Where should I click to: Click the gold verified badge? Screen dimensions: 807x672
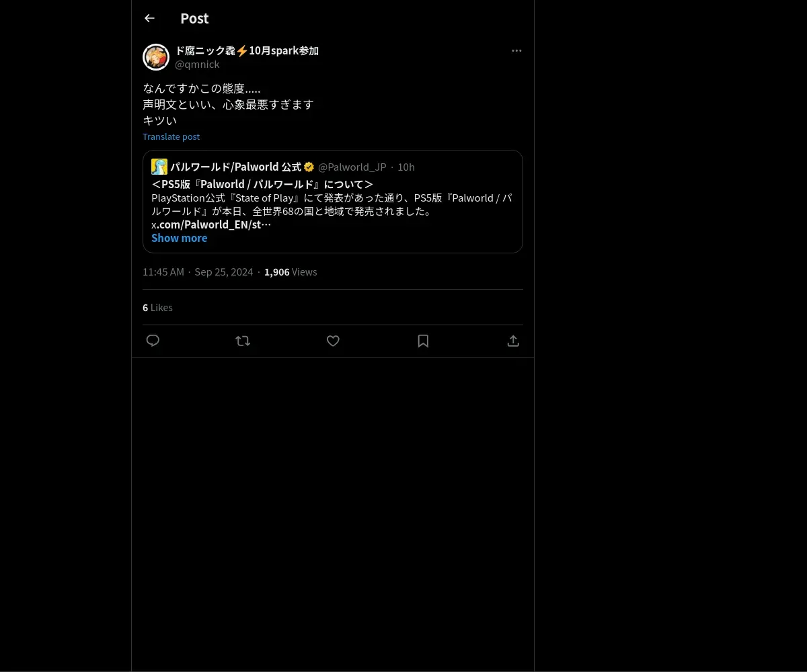309,167
